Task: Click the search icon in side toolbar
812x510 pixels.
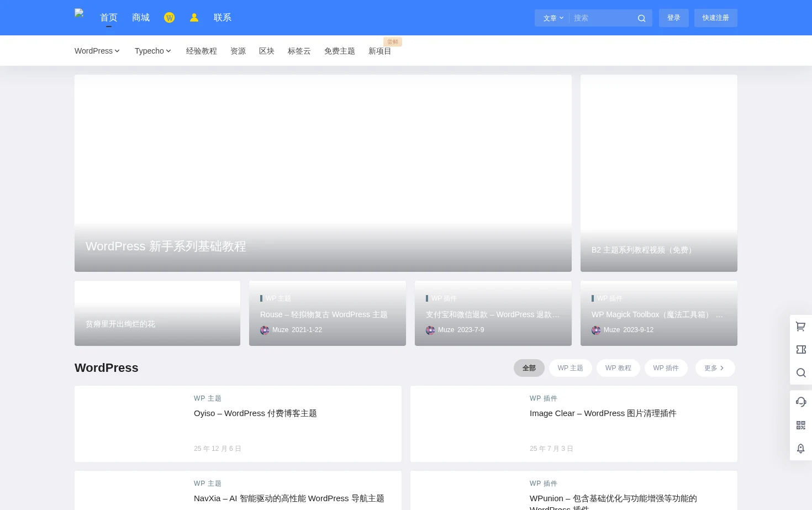Action: (801, 373)
